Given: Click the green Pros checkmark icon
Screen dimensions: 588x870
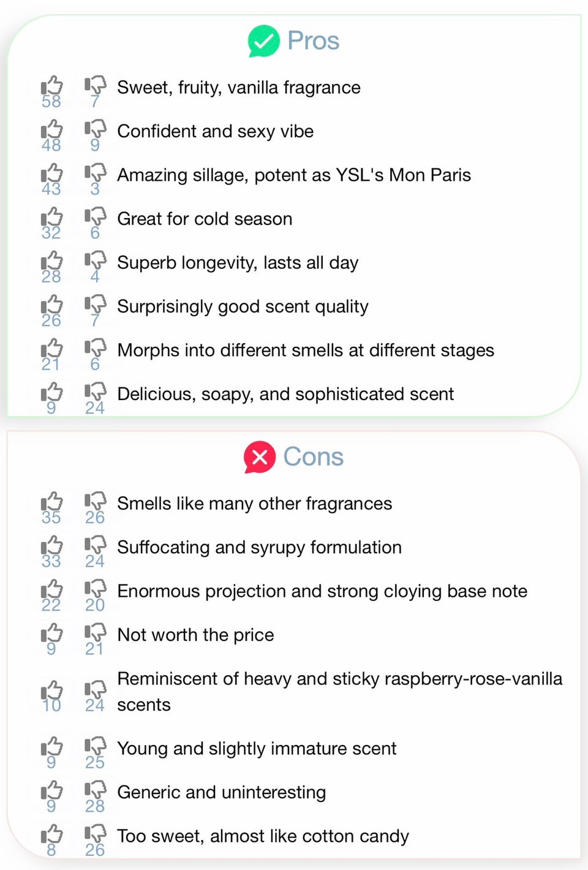Looking at the screenshot, I should [x=263, y=41].
